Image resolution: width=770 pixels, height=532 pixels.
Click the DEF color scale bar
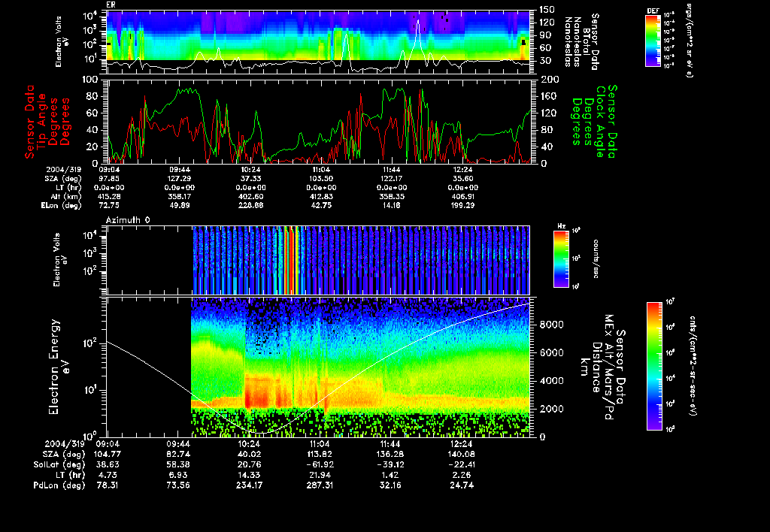coord(653,41)
